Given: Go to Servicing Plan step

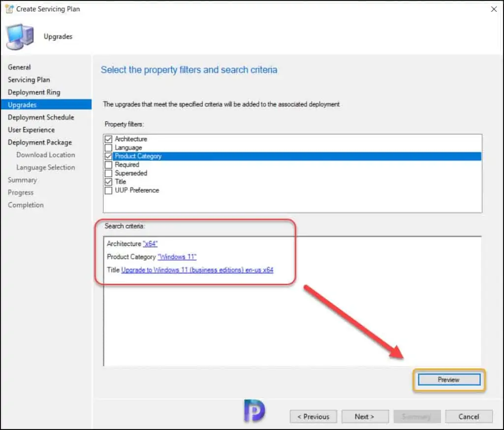Looking at the screenshot, I should coord(29,80).
